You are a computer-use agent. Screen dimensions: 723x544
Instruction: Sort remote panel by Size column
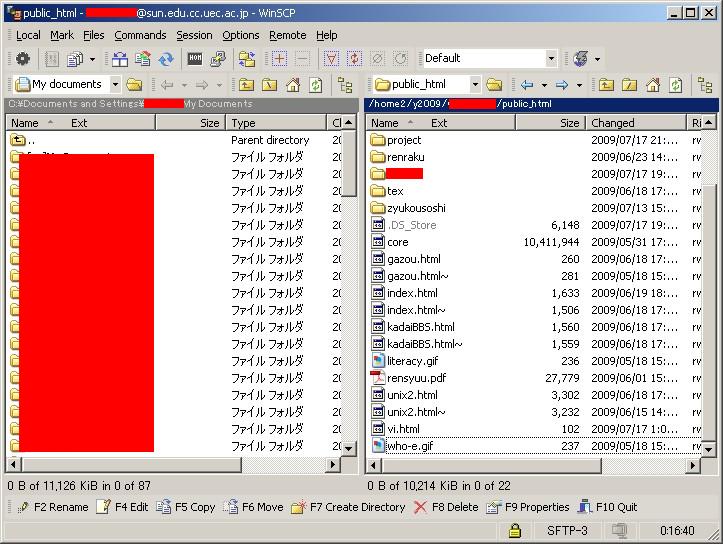551,123
